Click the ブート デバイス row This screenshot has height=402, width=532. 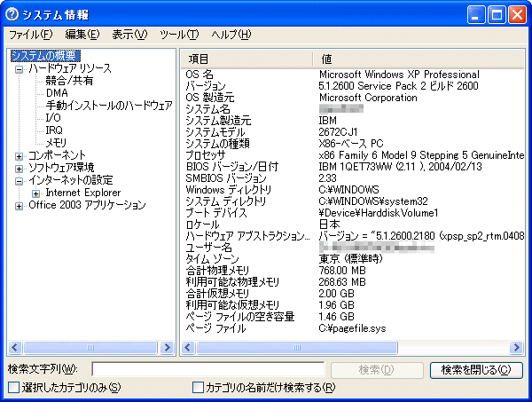(353, 213)
